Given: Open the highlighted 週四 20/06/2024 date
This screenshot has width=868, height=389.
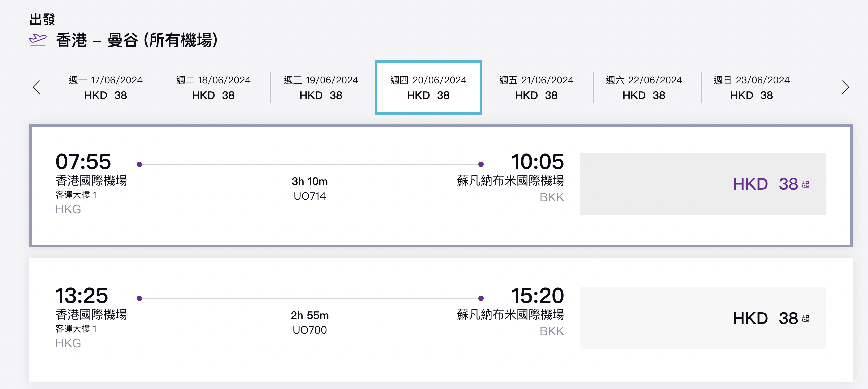Looking at the screenshot, I should coord(428,87).
